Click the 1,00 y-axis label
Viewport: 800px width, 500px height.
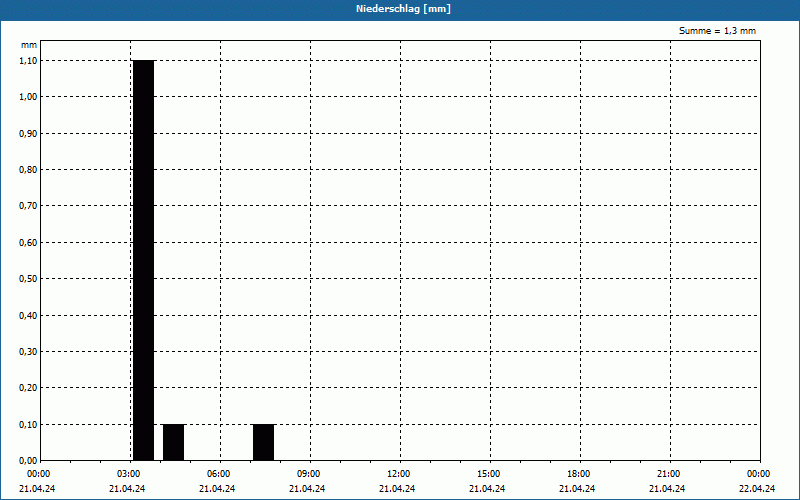pyautogui.click(x=28, y=97)
